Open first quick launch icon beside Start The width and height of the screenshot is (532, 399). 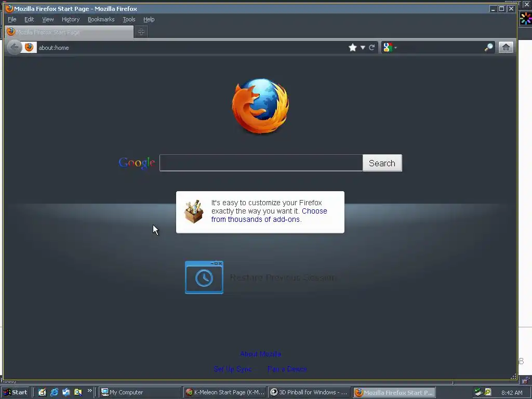pos(42,392)
